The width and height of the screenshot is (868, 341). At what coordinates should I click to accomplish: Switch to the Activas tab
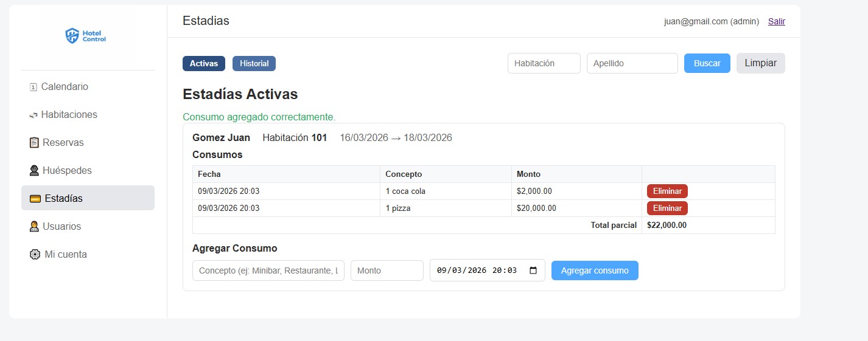tap(204, 63)
